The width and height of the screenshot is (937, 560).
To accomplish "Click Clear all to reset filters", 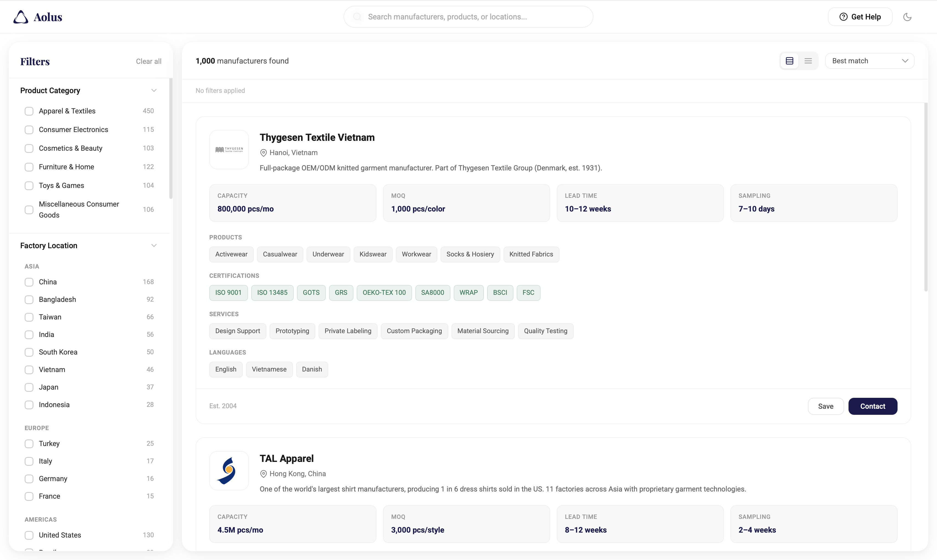I will tap(148, 61).
